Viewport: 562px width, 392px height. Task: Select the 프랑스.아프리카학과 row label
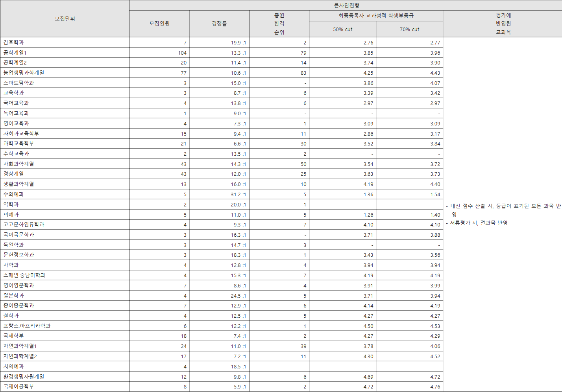27,326
